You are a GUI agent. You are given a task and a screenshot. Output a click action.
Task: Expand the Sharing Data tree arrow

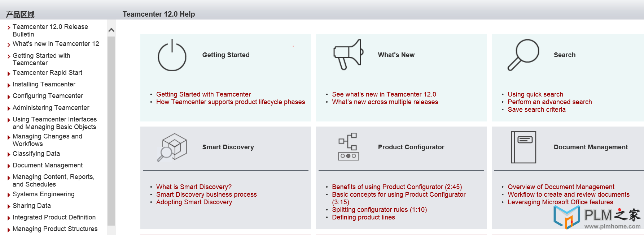[9, 207]
